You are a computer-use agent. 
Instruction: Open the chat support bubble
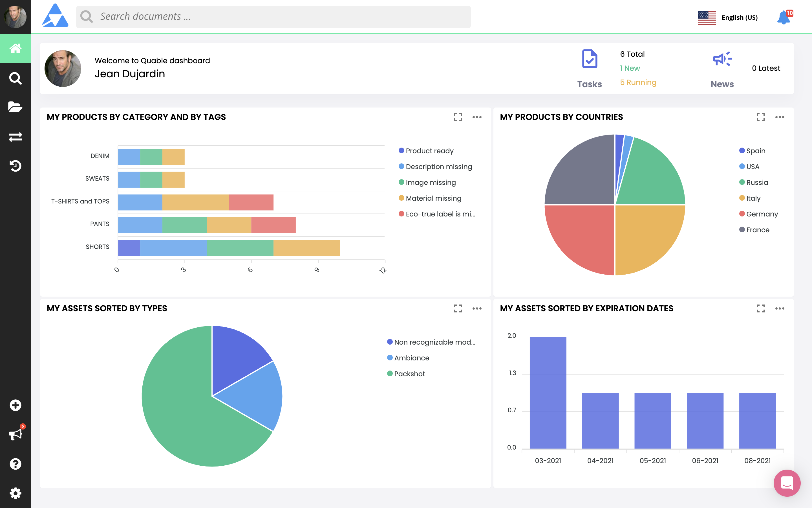pyautogui.click(x=787, y=483)
